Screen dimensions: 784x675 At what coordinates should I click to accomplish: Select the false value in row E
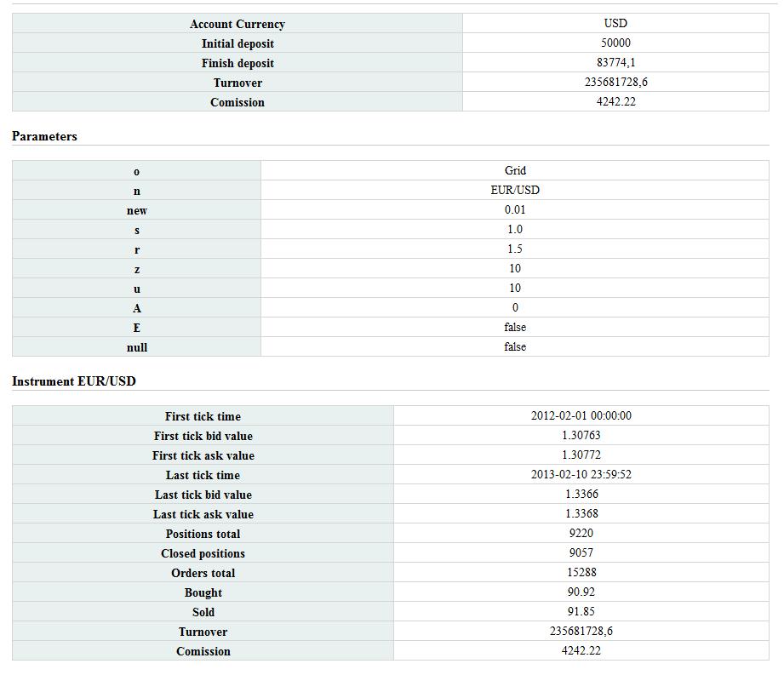click(515, 328)
